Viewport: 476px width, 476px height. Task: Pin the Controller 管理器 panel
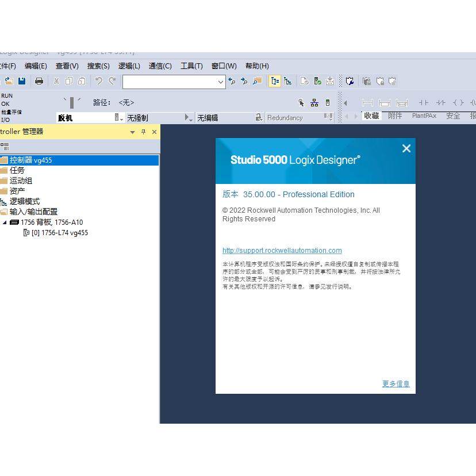click(144, 132)
